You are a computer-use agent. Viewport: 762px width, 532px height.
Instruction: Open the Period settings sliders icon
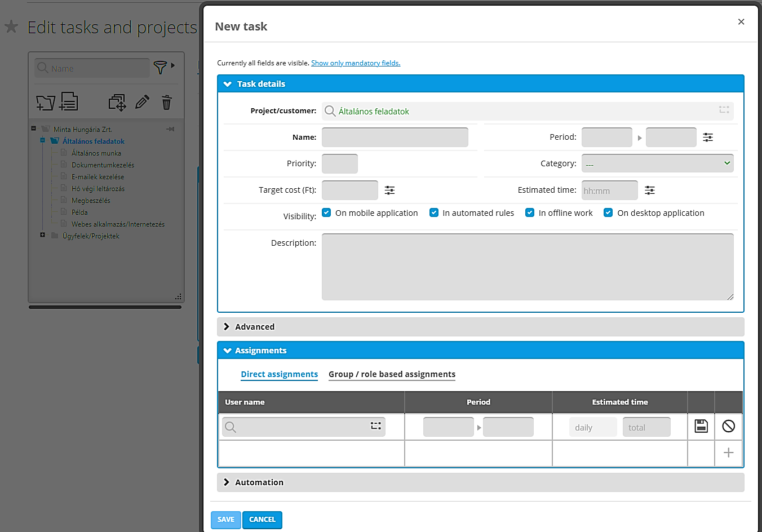tap(708, 137)
